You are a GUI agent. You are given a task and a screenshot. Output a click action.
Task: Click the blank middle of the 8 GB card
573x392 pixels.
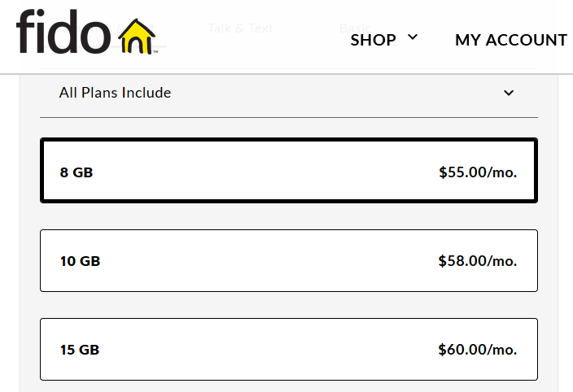269,172
